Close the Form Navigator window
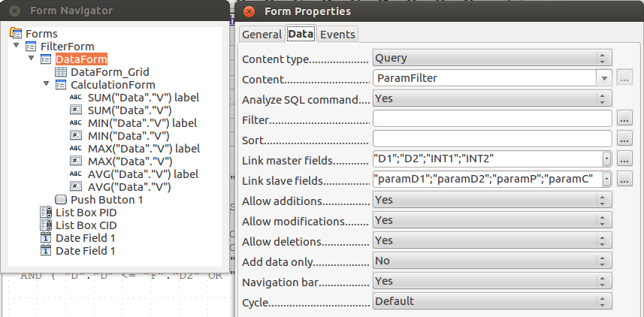The height and width of the screenshot is (317, 644). (x=14, y=11)
